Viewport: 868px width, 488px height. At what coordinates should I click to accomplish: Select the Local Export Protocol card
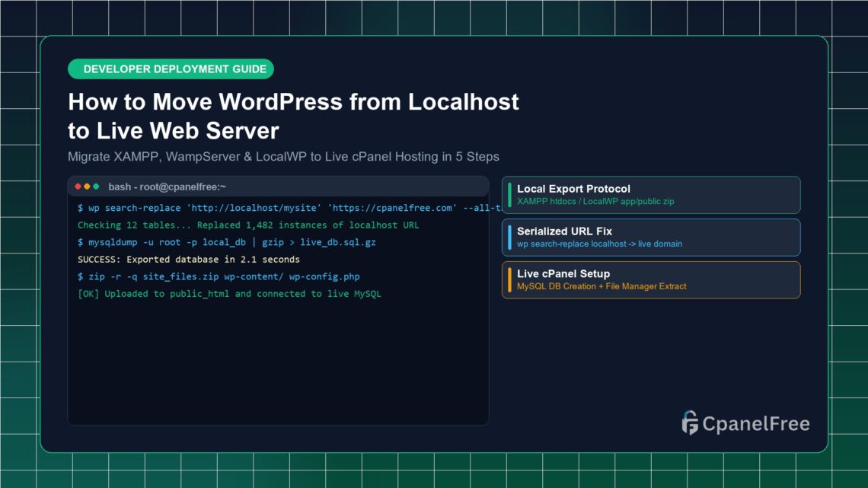pyautogui.click(x=651, y=195)
